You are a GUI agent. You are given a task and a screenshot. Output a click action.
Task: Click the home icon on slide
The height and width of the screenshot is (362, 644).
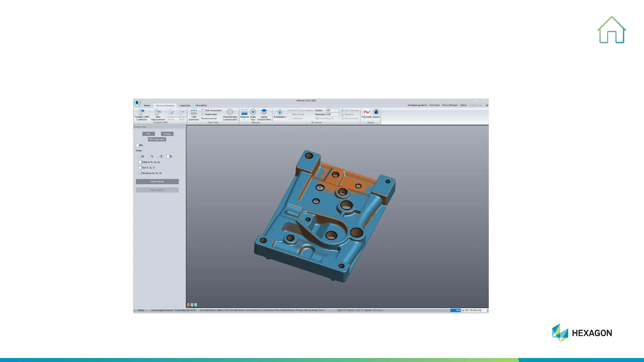coord(611,30)
